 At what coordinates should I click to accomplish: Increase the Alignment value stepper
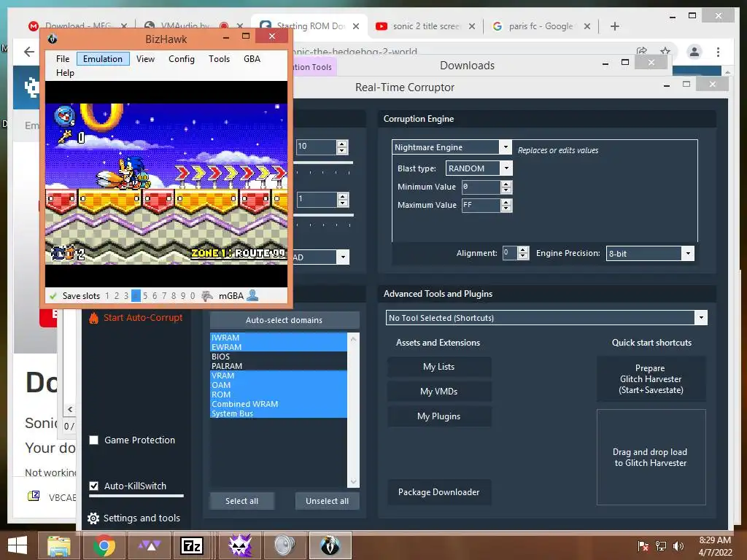coord(522,249)
